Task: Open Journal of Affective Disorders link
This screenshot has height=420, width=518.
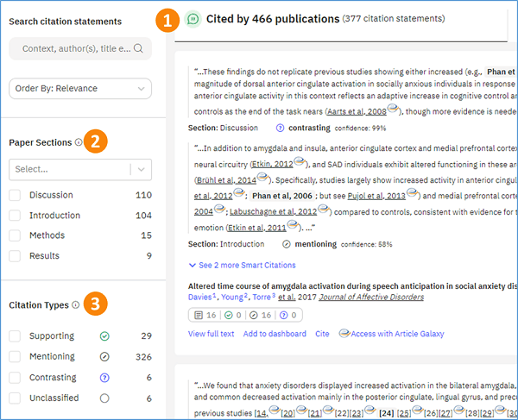Action: [371, 297]
